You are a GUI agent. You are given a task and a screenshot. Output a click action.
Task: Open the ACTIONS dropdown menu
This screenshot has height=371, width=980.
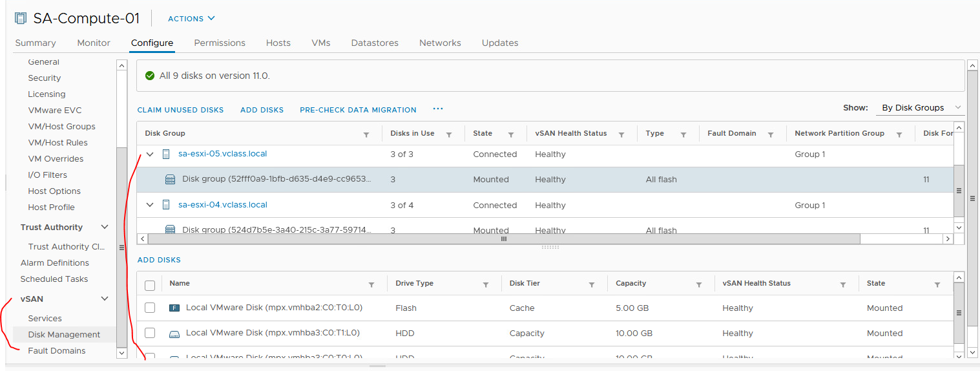(x=191, y=19)
